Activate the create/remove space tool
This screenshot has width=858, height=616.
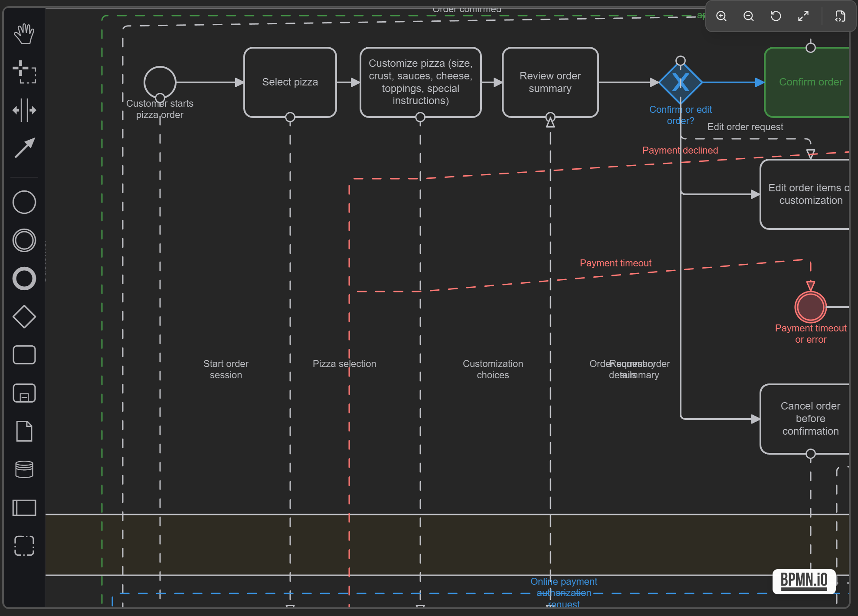[24, 110]
